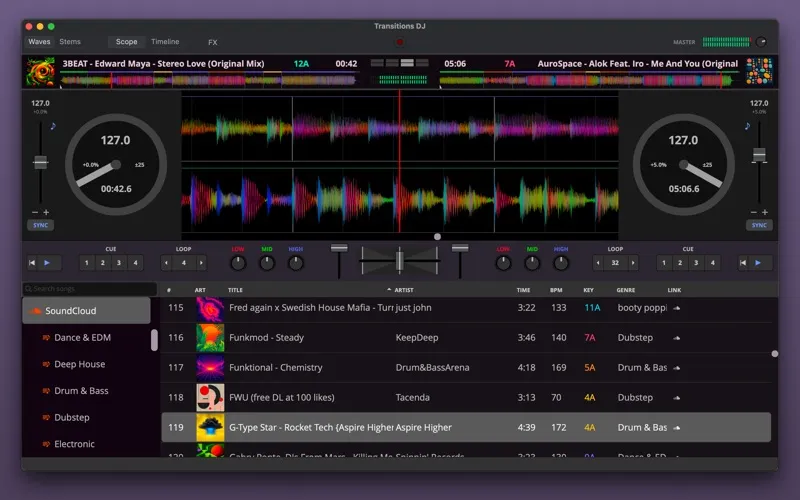Click left deck LOW EQ knob
This screenshot has height=500, width=800.
(x=238, y=263)
